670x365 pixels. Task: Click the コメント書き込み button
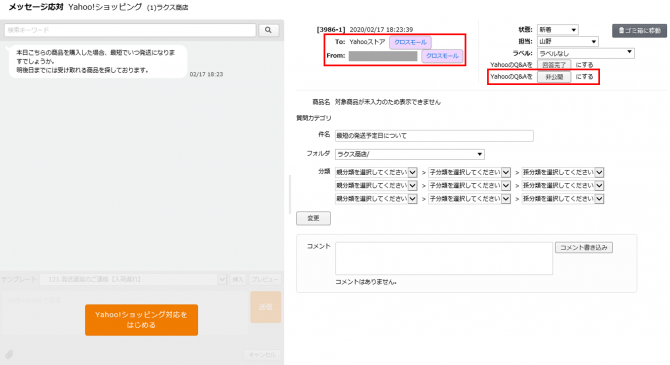tap(584, 247)
